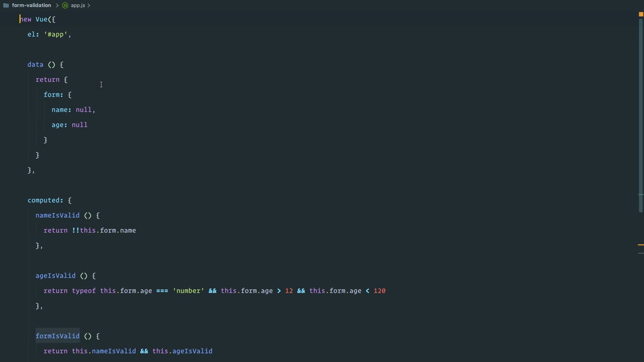Click the number 12 in ageIsValid
Viewport: 644px width, 362px height.
289,291
